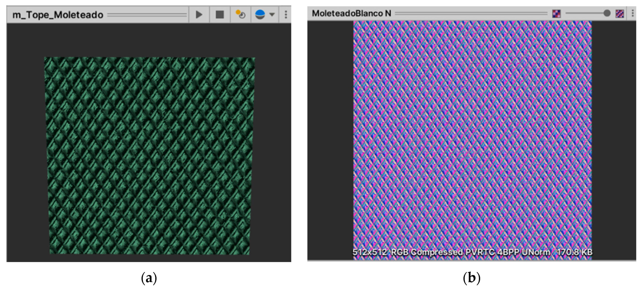644x291 pixels.
Task: Toggle the preview lighting icon with orange dot
Action: [x=240, y=15]
